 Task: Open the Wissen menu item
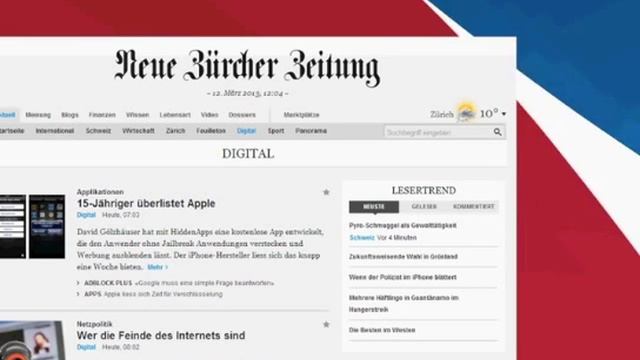click(138, 115)
